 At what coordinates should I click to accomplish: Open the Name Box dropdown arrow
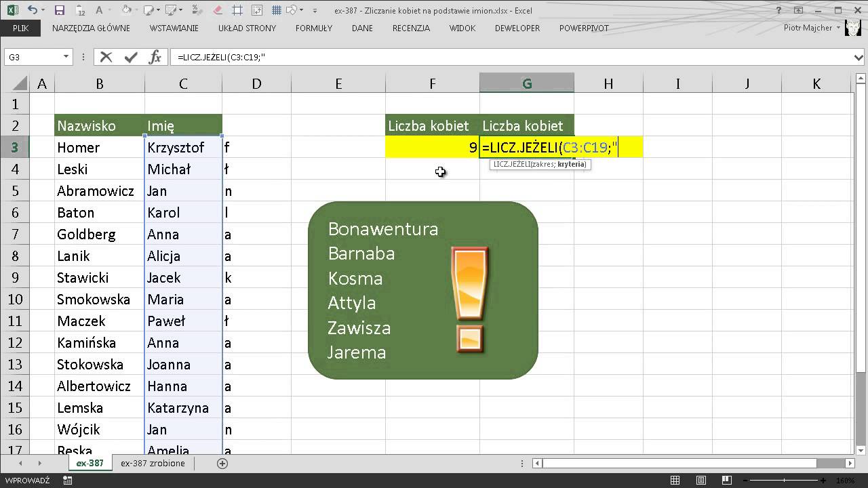pyautogui.click(x=66, y=58)
